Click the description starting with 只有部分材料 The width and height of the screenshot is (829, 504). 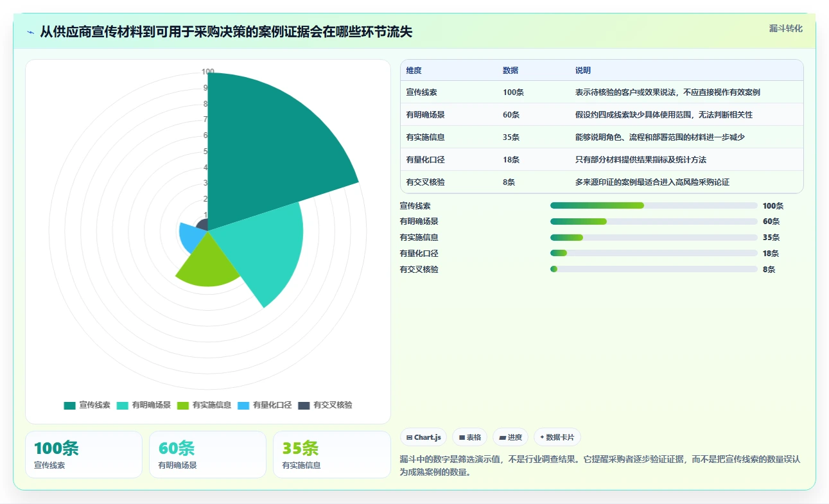641,160
